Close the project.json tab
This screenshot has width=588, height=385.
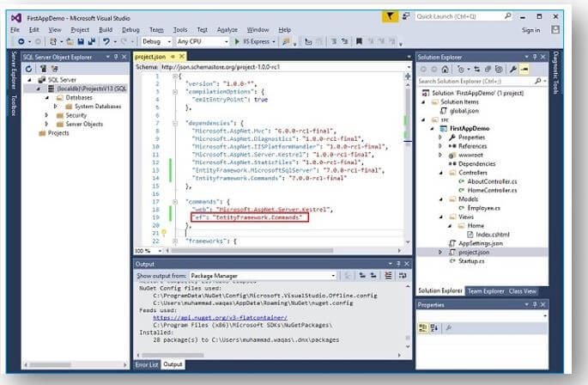click(181, 57)
